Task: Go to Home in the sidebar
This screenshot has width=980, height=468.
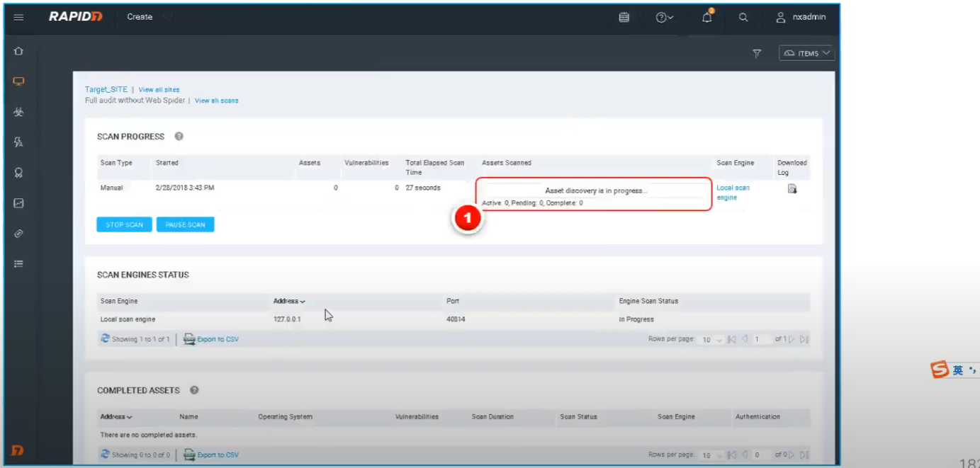Action: point(19,51)
